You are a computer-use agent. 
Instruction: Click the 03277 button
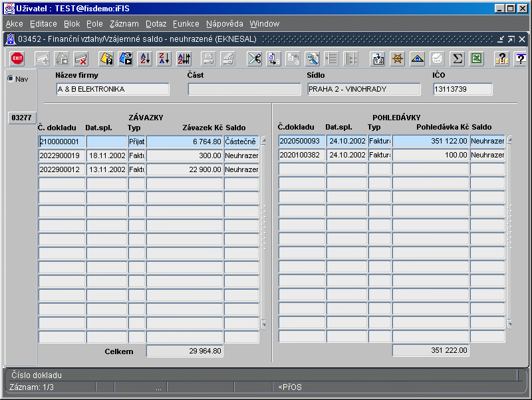tap(21, 118)
